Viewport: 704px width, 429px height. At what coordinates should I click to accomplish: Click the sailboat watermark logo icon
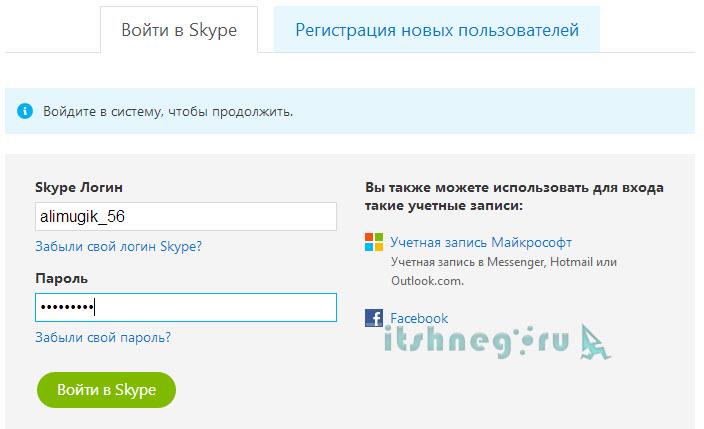[x=593, y=340]
